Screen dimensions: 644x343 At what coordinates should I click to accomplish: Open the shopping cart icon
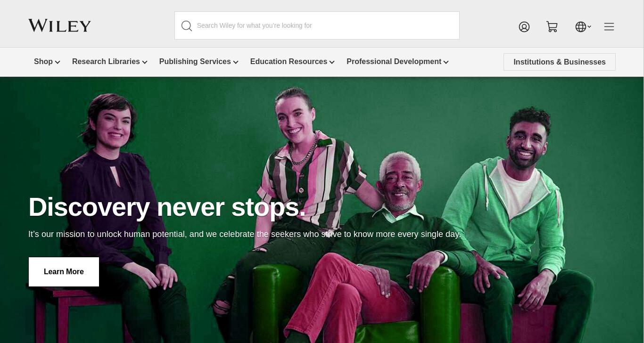point(552,27)
